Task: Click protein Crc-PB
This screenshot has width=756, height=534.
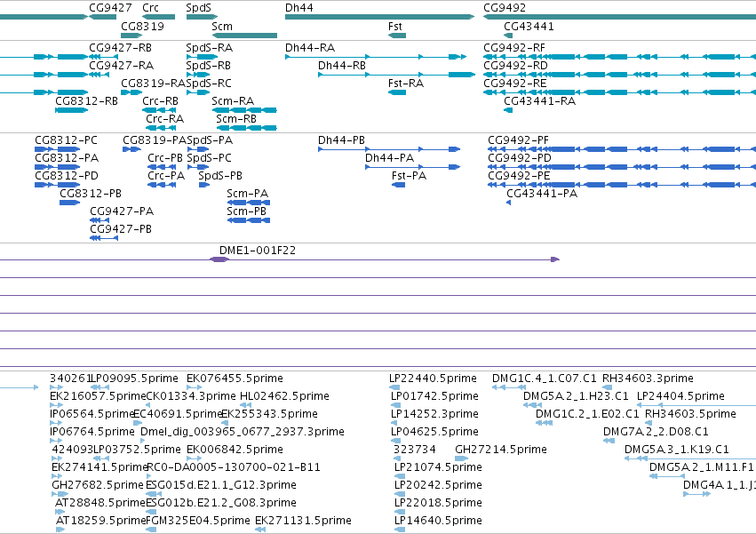Action: pos(162,167)
